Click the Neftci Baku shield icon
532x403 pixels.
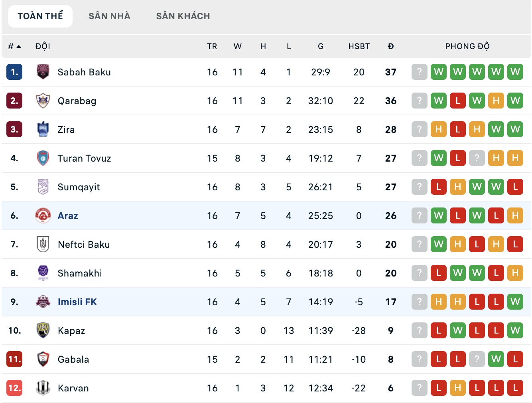[x=43, y=244]
